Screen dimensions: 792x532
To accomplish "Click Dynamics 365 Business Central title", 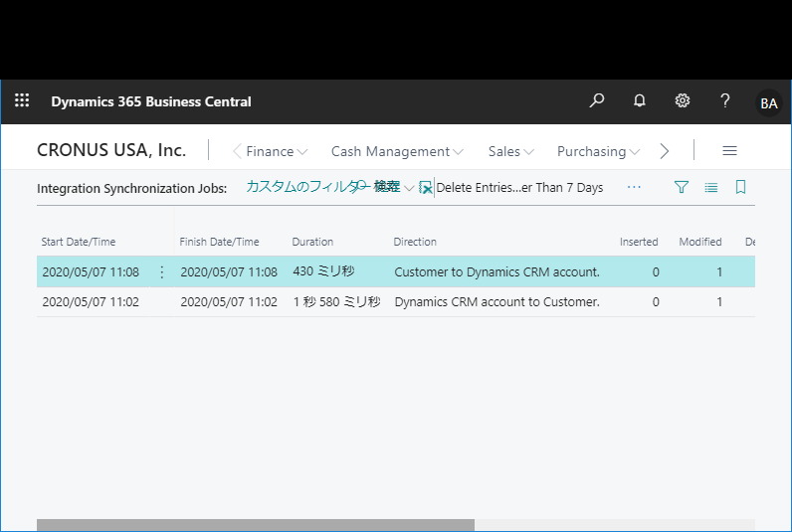I will point(151,101).
